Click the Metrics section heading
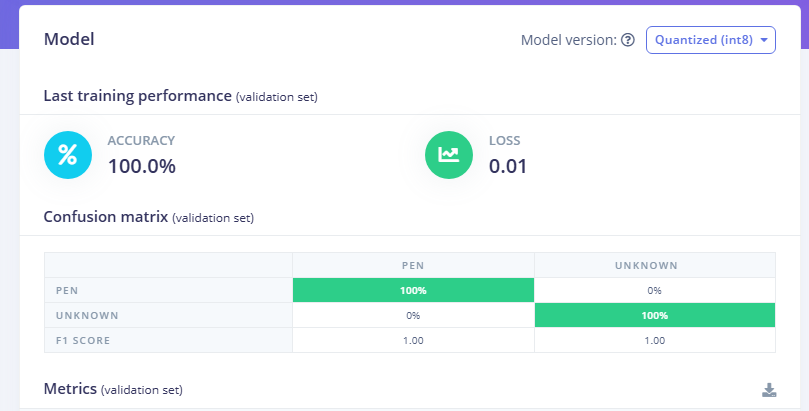Screen dimensions: 809x411 (70, 389)
